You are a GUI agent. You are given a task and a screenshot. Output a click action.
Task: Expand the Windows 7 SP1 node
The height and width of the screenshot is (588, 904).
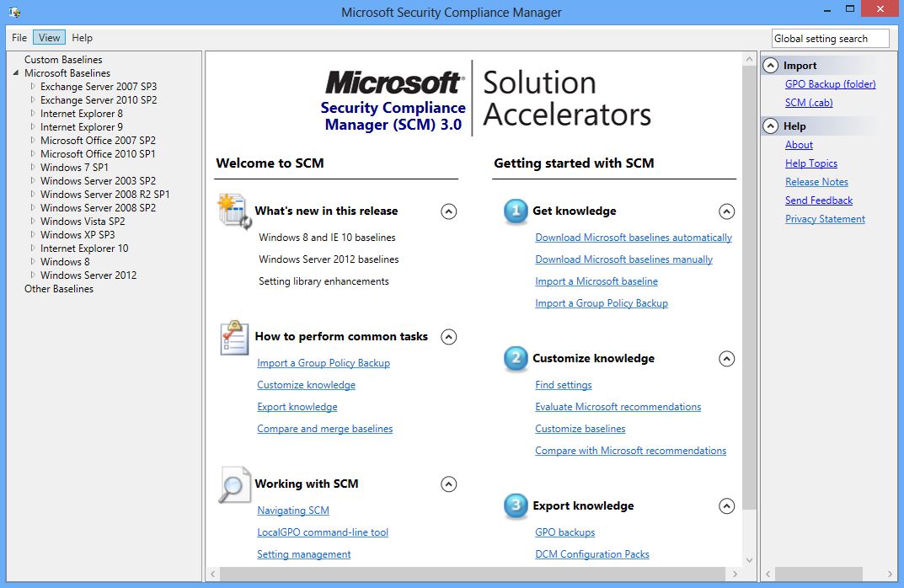coord(33,167)
